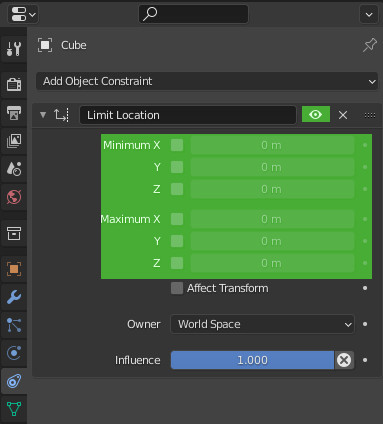This screenshot has height=424, width=383.
Task: Animate Affect Transform via its dot
Action: tap(365, 288)
